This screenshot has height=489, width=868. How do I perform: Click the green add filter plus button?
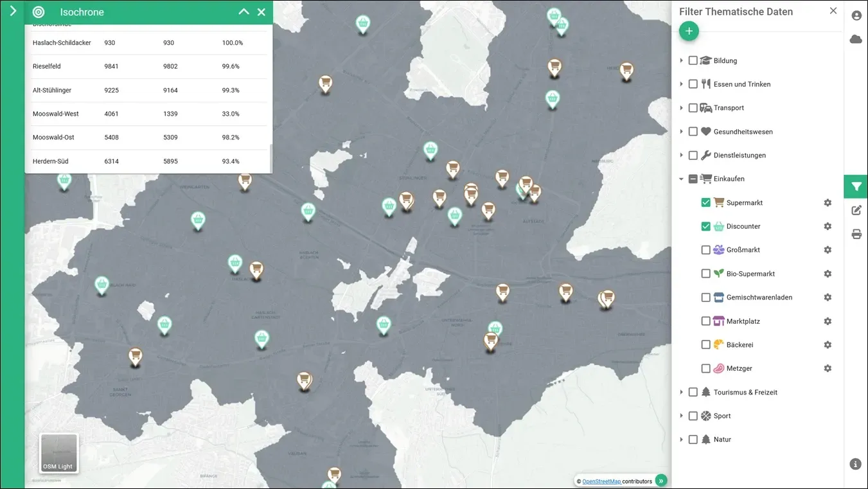[689, 31]
